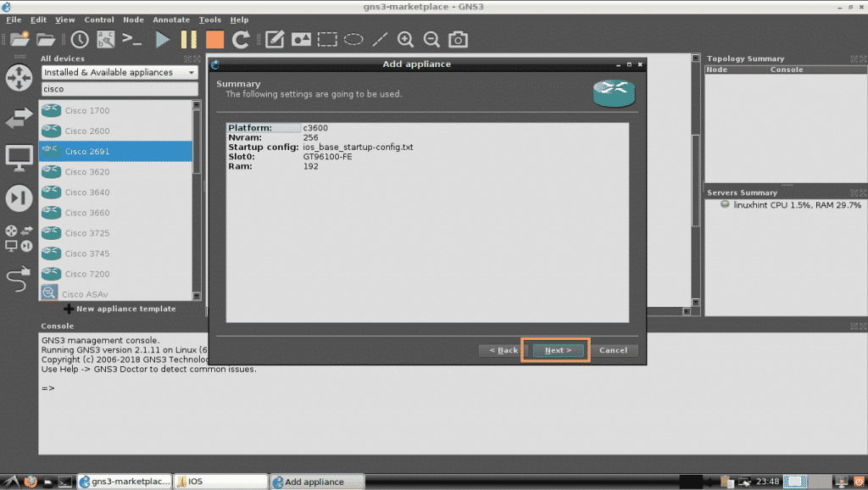Browse routers using the router sidebar icon
This screenshot has height=490, width=868.
[19, 78]
